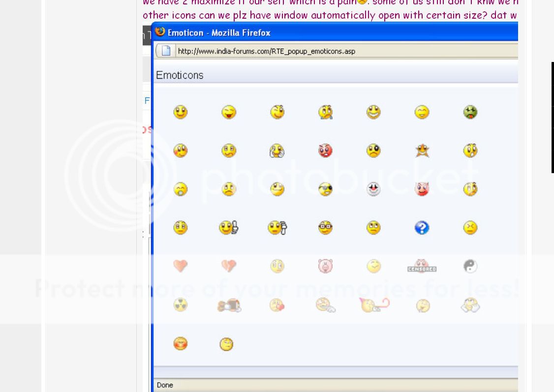Click the Firefox logo in title bar
The width and height of the screenshot is (554, 392).
pyautogui.click(x=160, y=32)
